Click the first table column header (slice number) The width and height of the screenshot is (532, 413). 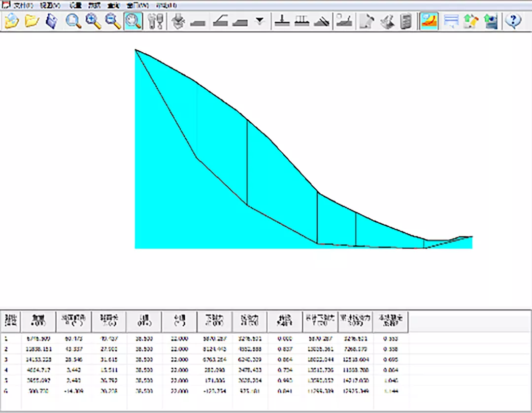pyautogui.click(x=11, y=321)
